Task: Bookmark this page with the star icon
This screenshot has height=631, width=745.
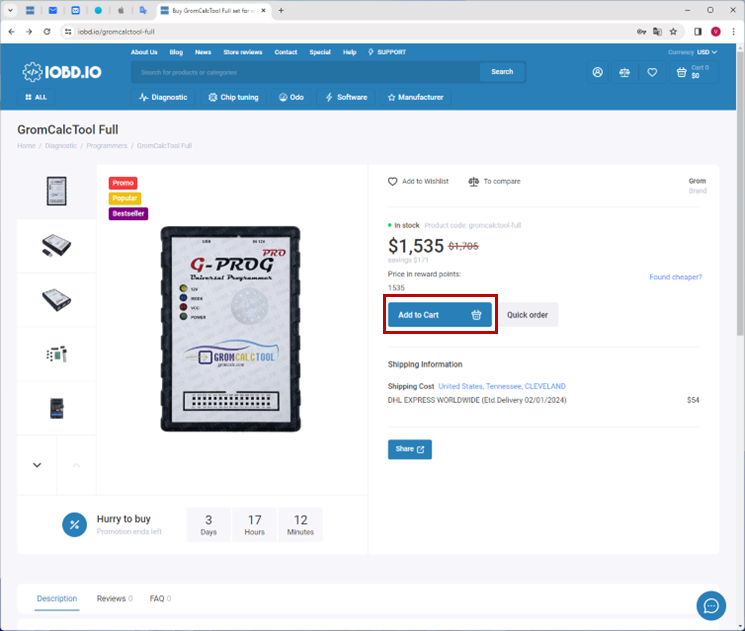Action: (x=673, y=31)
